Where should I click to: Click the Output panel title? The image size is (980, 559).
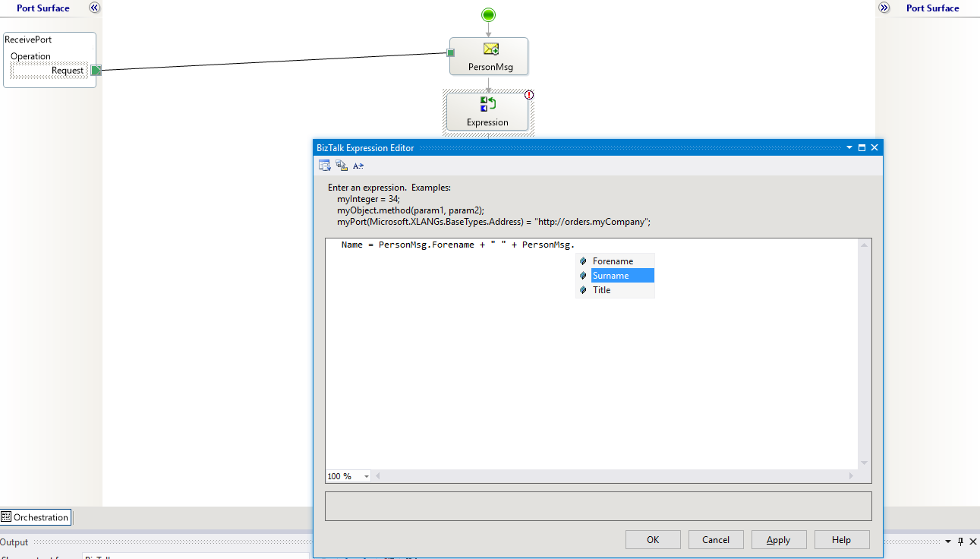tap(14, 542)
